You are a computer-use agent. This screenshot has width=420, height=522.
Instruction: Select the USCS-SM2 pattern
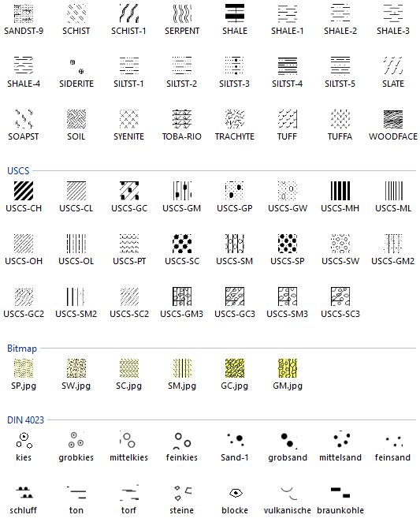point(76,296)
